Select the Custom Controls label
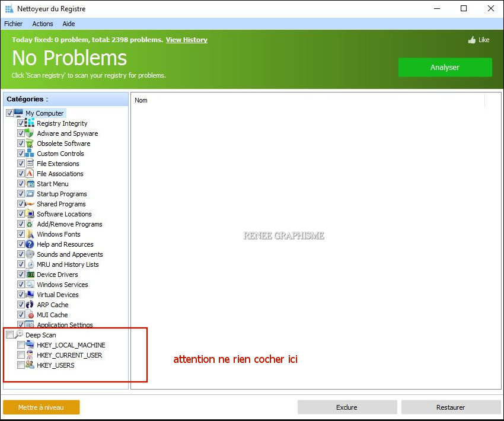Image resolution: width=504 pixels, height=421 pixels. [60, 154]
